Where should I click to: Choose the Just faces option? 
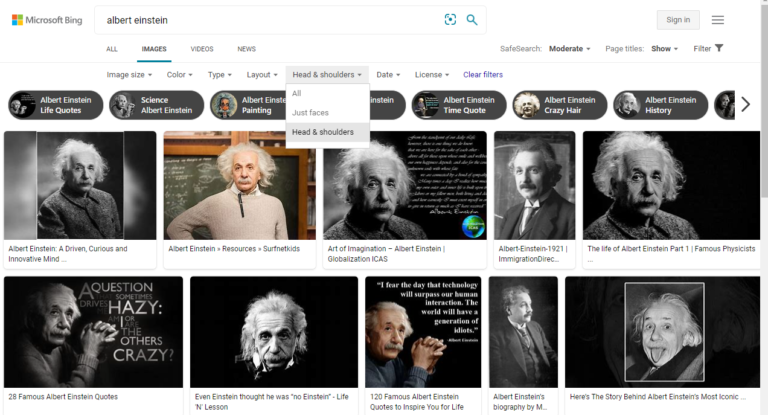tap(310, 112)
